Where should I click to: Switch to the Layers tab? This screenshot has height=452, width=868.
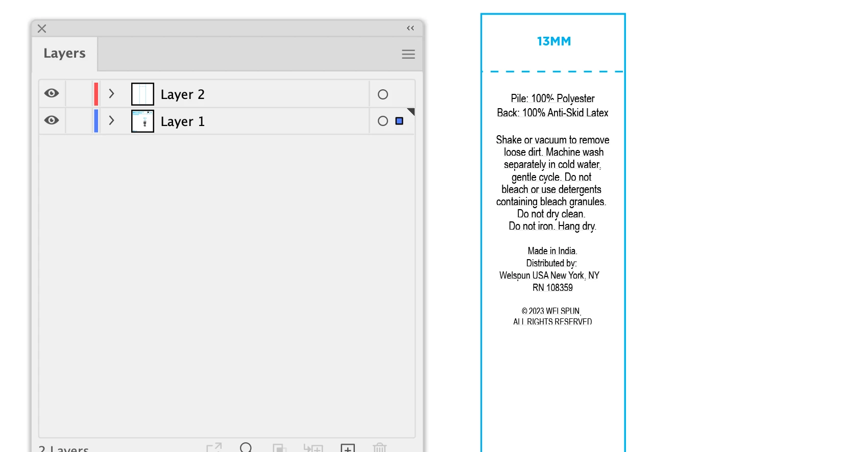(64, 54)
